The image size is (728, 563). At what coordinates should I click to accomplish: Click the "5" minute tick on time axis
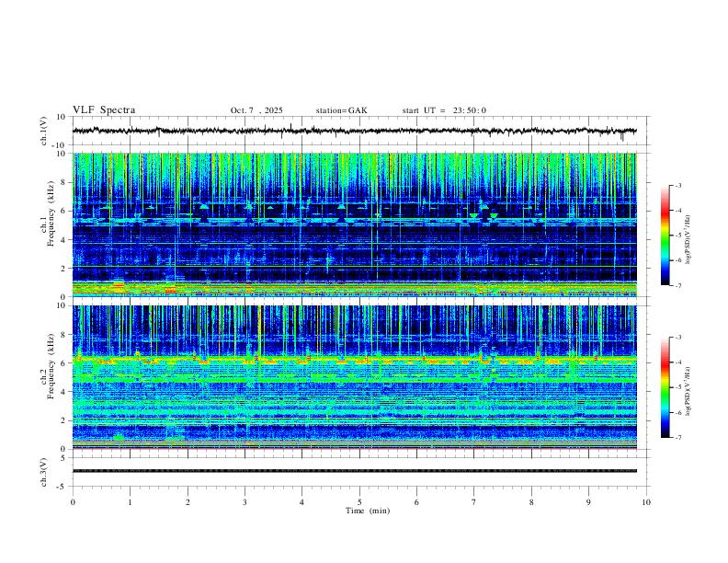(x=359, y=502)
